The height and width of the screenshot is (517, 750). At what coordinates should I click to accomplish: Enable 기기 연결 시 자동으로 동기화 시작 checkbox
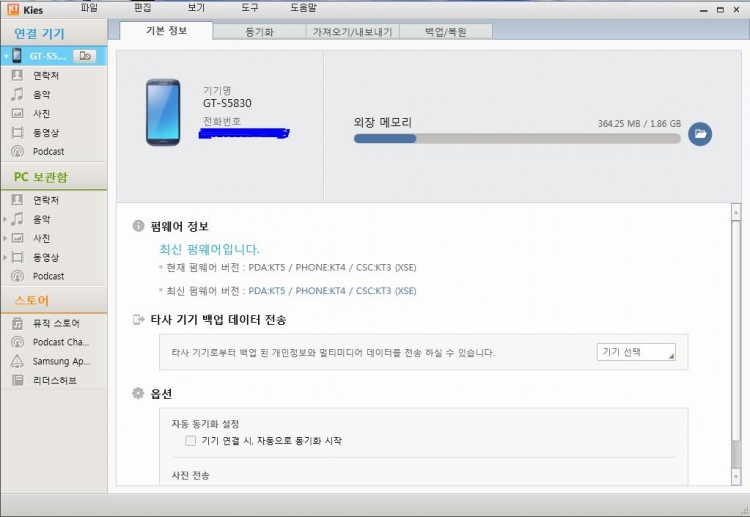click(x=190, y=440)
